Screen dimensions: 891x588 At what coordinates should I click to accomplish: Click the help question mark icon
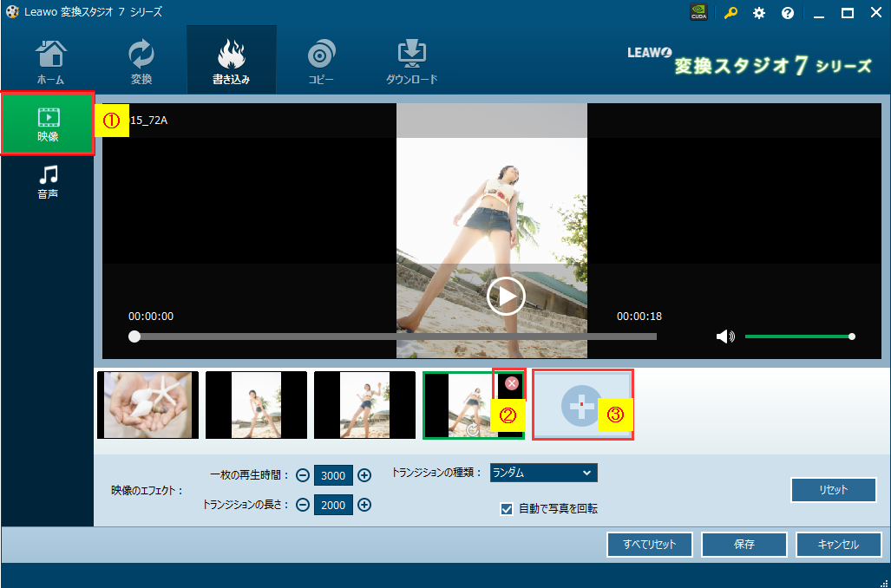tap(788, 13)
